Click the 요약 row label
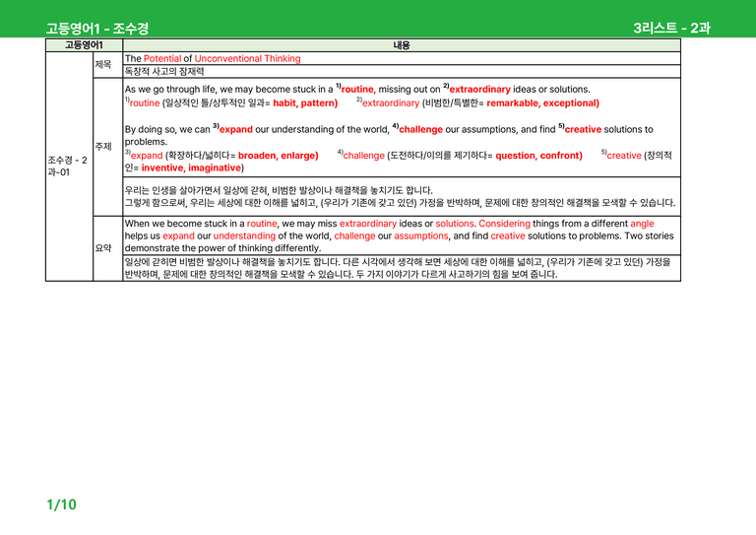The height and width of the screenshot is (535, 756). point(103,248)
